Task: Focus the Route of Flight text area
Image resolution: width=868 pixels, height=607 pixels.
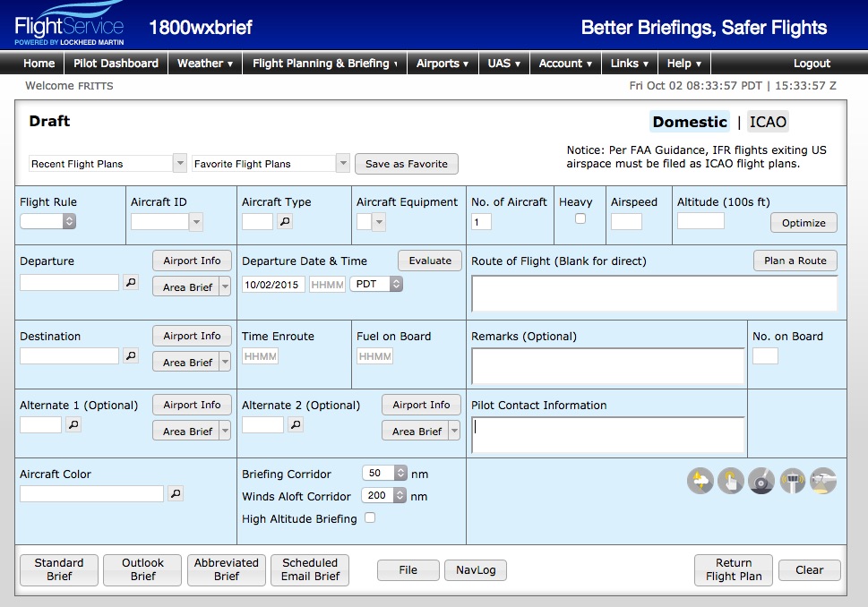Action: tap(654, 294)
